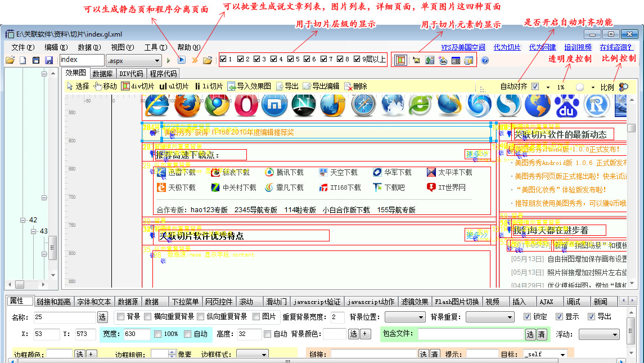This screenshot has height=363, width=644.
Task: Click the 背景颜色 color box
Action: coord(334,334)
